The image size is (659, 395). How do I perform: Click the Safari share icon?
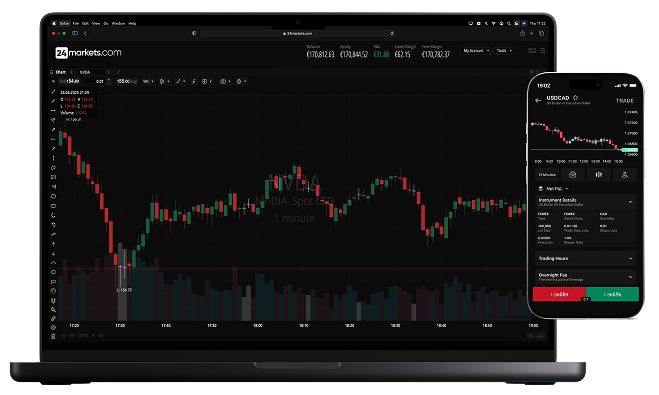pyautogui.click(x=522, y=33)
